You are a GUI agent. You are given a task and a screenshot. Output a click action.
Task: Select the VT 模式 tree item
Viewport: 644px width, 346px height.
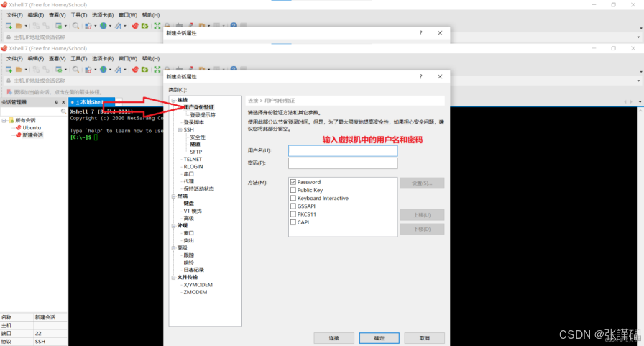click(x=193, y=211)
